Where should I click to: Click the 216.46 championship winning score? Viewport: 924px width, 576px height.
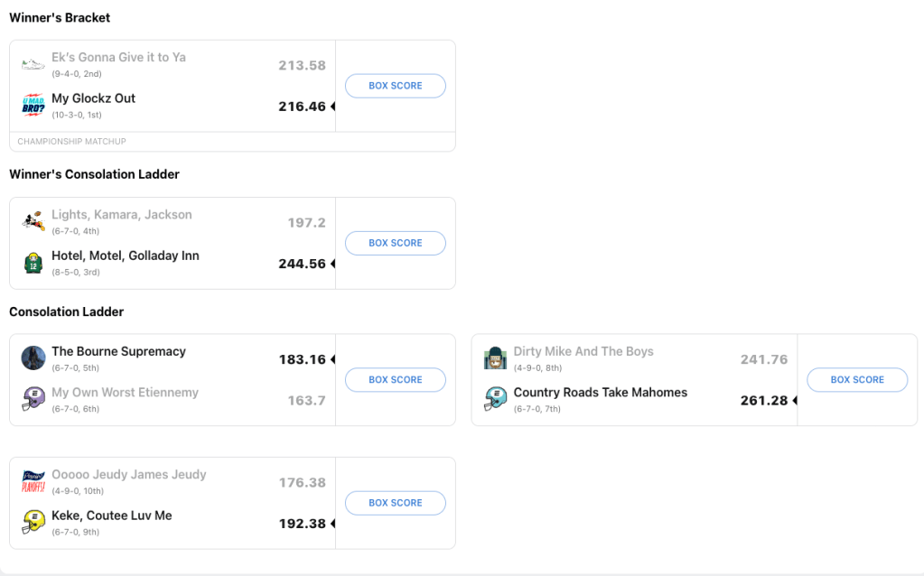[302, 107]
